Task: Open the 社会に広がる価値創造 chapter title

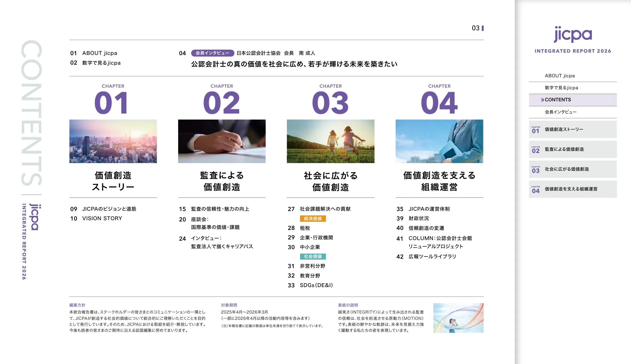Action: [x=331, y=181]
